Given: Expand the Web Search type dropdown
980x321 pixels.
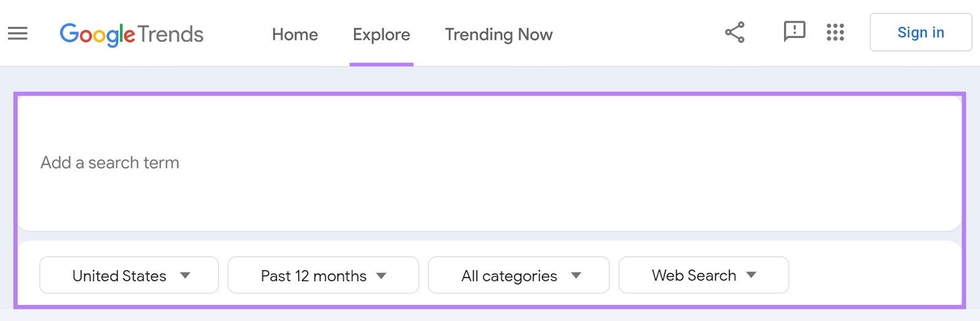Looking at the screenshot, I should [x=693, y=276].
